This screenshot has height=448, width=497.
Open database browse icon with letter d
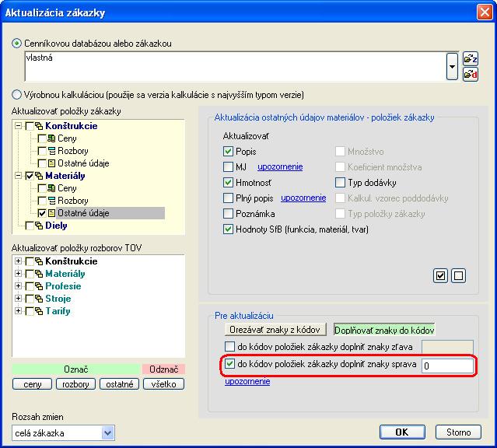pyautogui.click(x=470, y=75)
